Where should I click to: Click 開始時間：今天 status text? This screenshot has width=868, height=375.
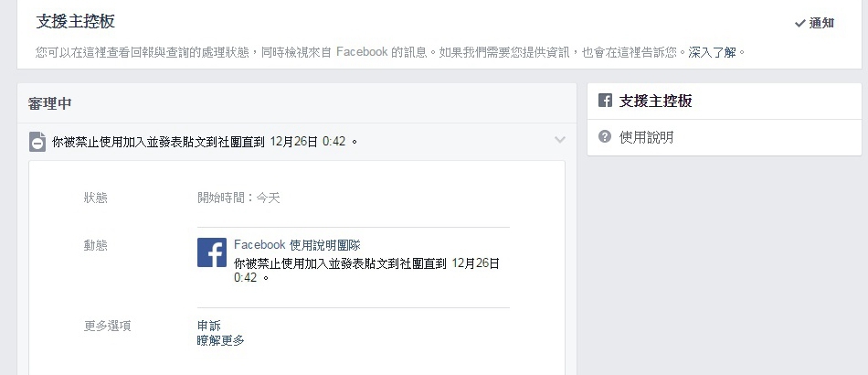pyautogui.click(x=238, y=198)
